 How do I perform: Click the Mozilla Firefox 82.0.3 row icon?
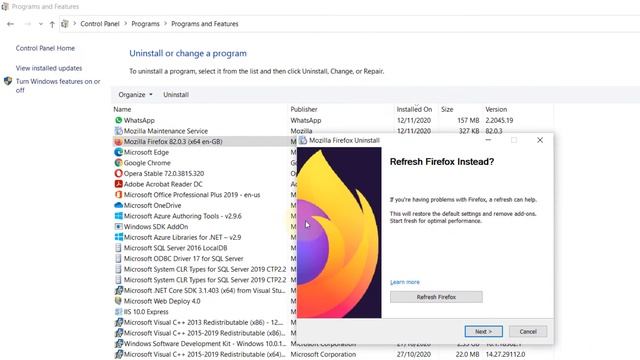[x=118, y=142]
